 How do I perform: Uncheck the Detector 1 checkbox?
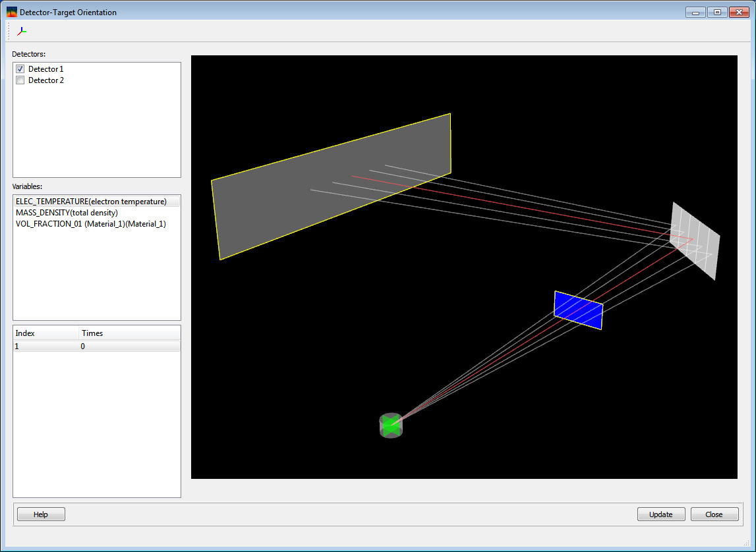[20, 69]
